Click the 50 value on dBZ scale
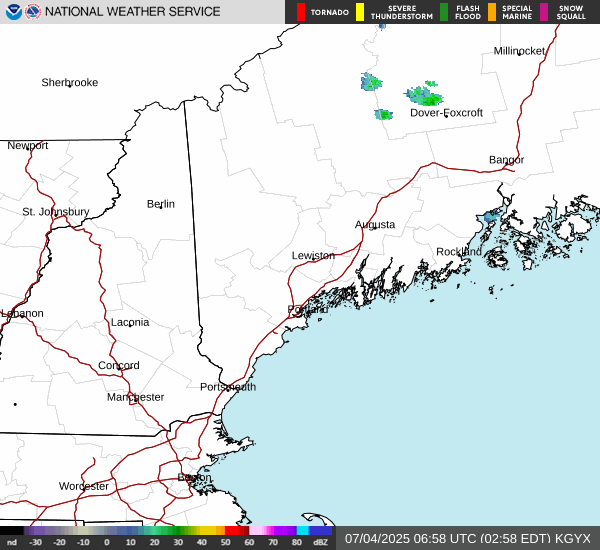Image resolution: width=600 pixels, height=550 pixels. 225,542
